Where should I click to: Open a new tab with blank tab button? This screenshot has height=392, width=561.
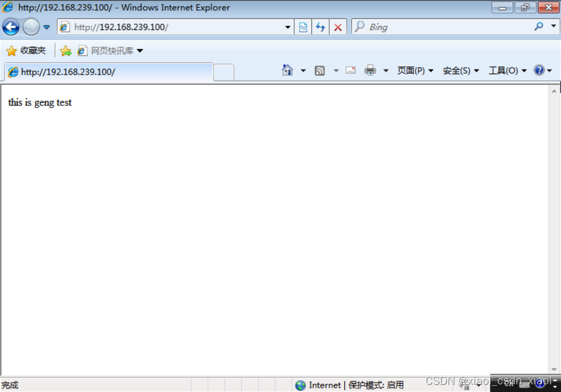tap(224, 72)
